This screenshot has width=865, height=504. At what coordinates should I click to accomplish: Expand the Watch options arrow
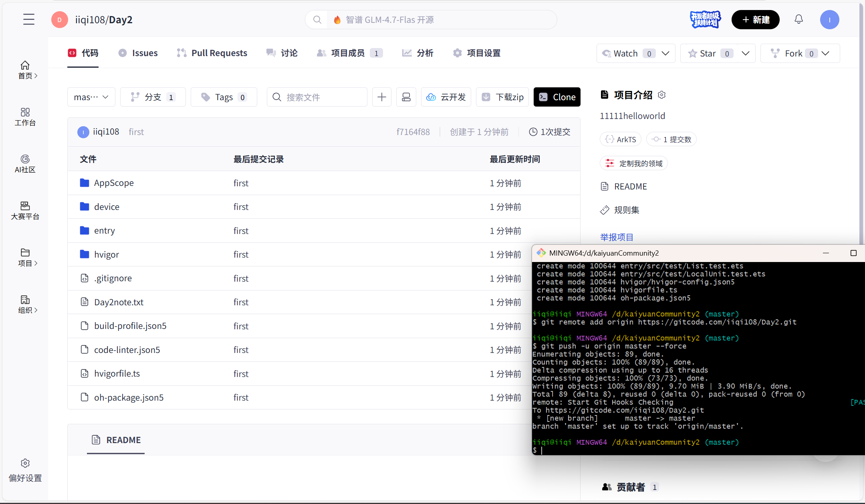(665, 53)
